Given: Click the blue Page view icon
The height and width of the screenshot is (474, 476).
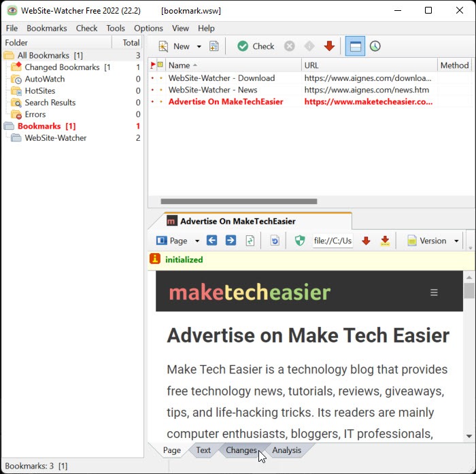Looking at the screenshot, I should coord(162,241).
